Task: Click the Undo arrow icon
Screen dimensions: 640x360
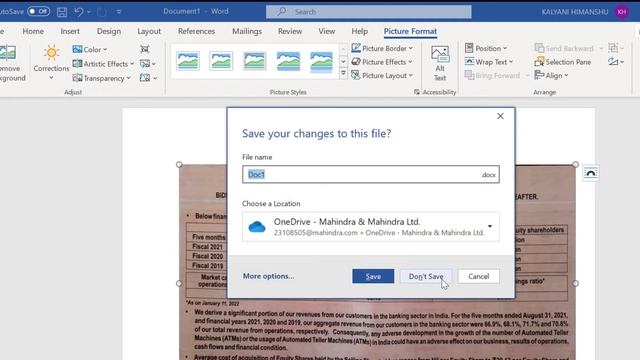Action: 79,12
